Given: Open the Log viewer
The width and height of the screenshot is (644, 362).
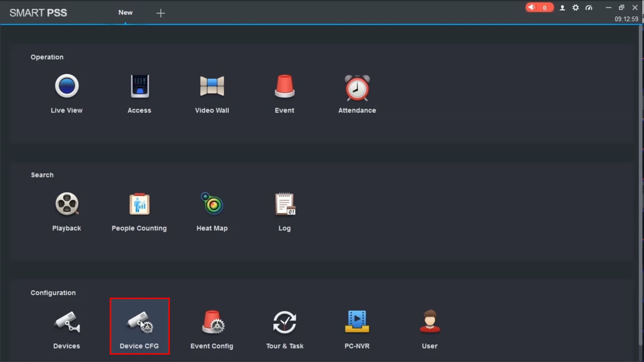Looking at the screenshot, I should click(284, 204).
